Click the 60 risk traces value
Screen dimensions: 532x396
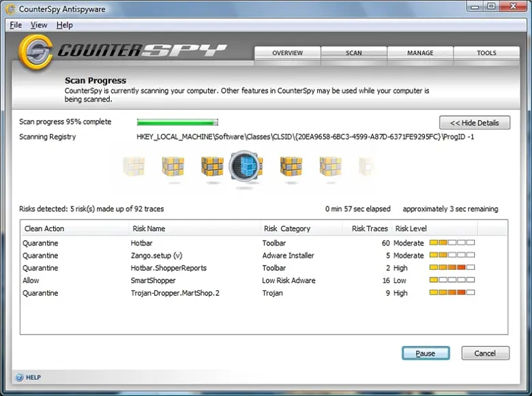[x=385, y=243]
